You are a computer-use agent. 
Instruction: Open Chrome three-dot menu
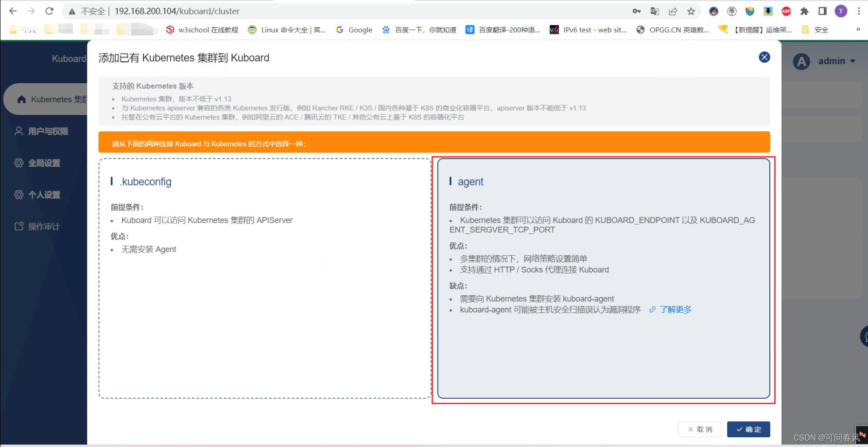pos(859,11)
